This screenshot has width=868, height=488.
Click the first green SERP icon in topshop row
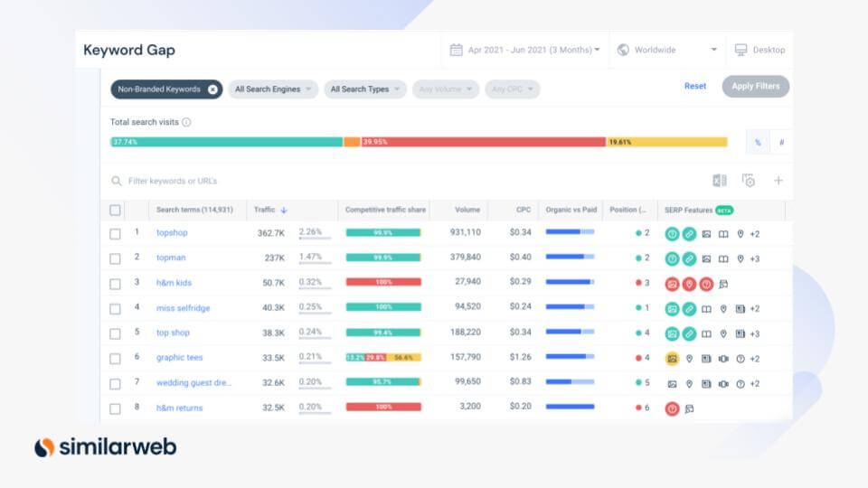pyautogui.click(x=672, y=234)
